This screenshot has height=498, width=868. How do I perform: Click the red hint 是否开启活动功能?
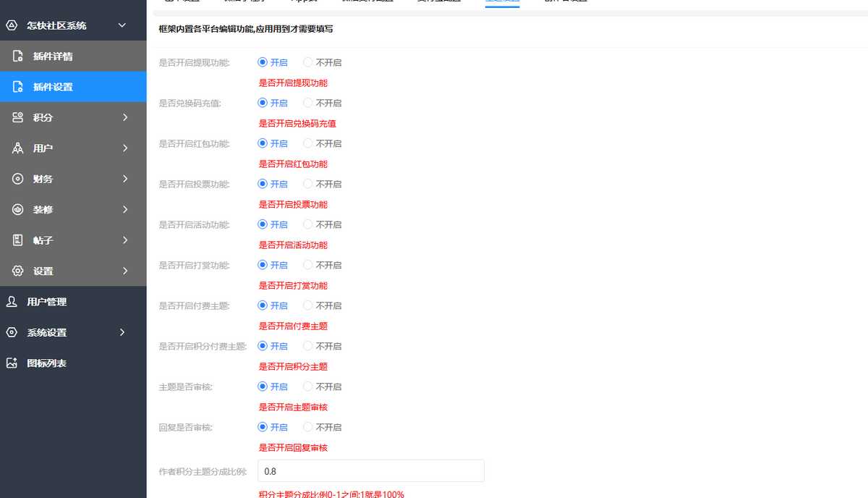coord(293,245)
